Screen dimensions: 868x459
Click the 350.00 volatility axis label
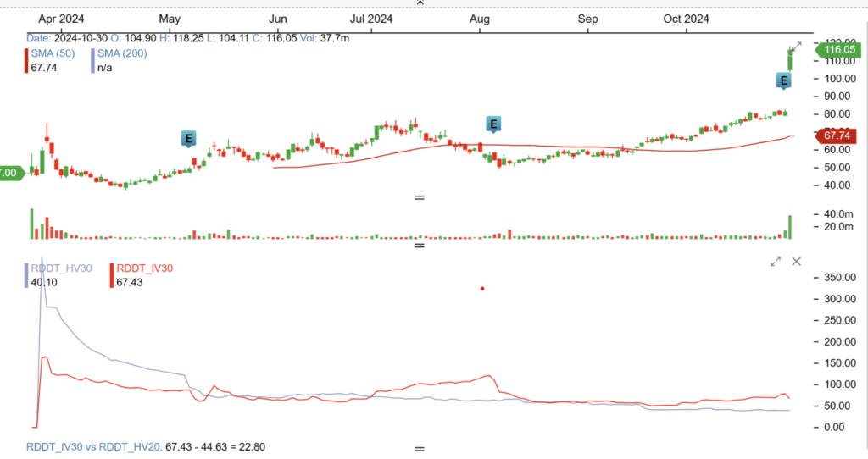[x=841, y=278]
